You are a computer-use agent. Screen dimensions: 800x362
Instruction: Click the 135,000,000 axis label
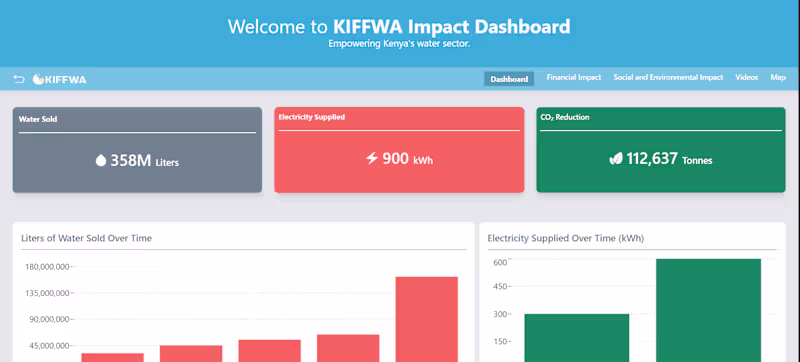[x=46, y=294]
